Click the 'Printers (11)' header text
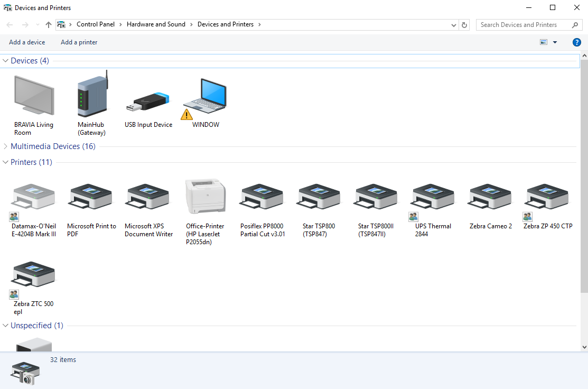This screenshot has height=389, width=588. (31, 162)
